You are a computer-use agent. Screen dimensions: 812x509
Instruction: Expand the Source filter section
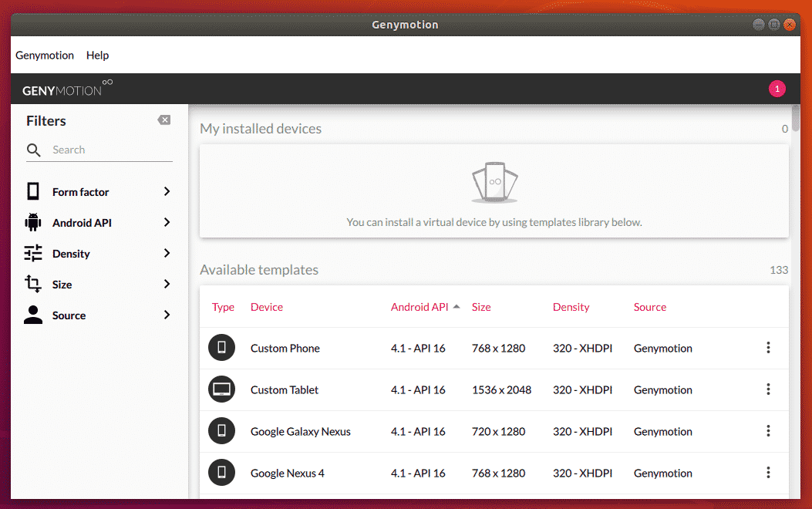98,315
